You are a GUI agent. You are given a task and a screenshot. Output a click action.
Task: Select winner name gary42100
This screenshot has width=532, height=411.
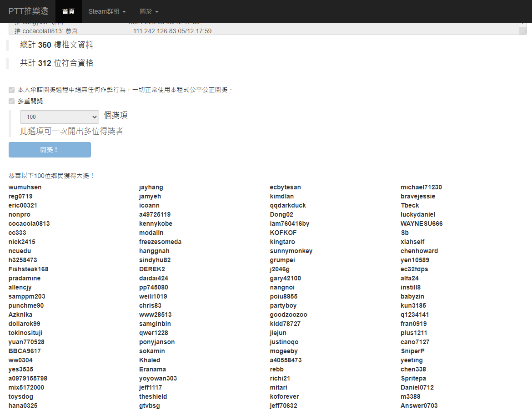pyautogui.click(x=286, y=278)
